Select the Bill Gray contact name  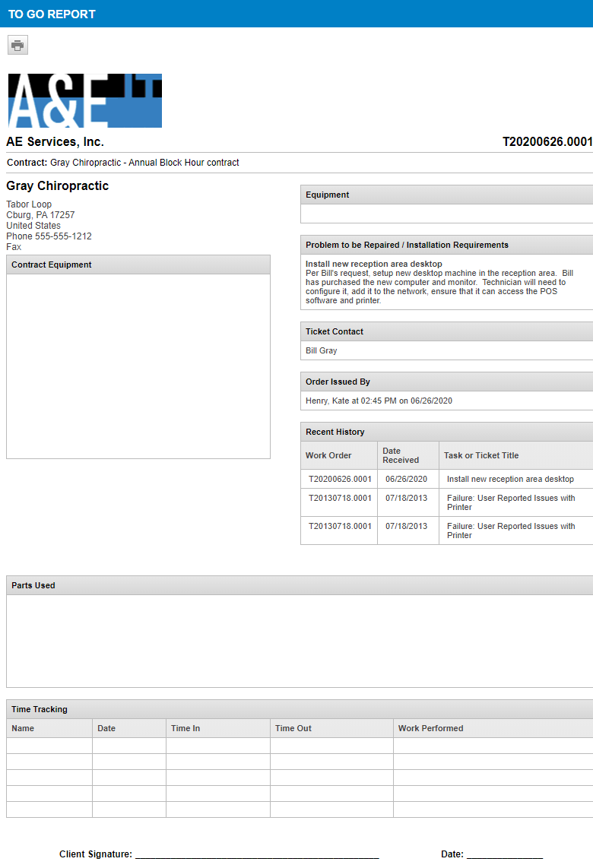(x=321, y=350)
